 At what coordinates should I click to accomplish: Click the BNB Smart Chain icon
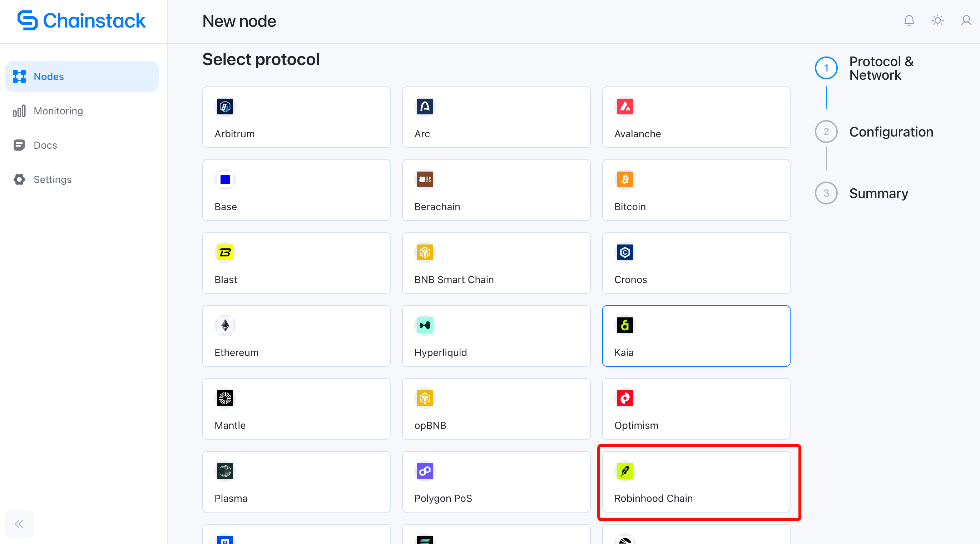point(425,252)
